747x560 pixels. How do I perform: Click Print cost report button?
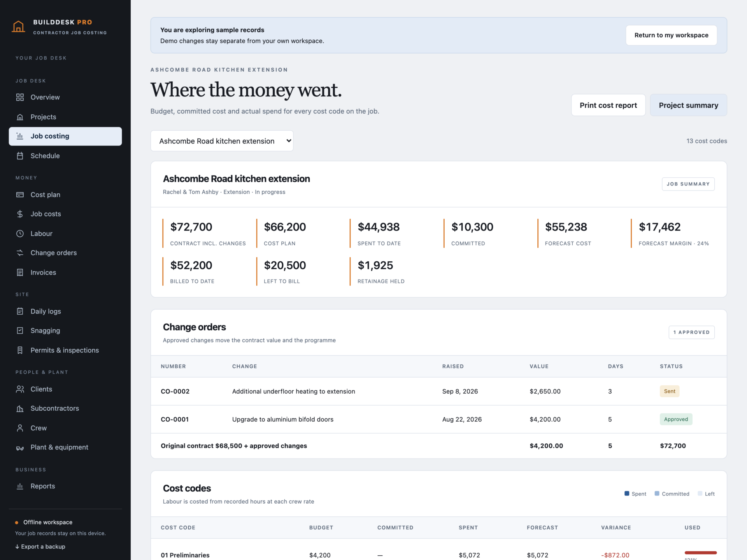(608, 105)
